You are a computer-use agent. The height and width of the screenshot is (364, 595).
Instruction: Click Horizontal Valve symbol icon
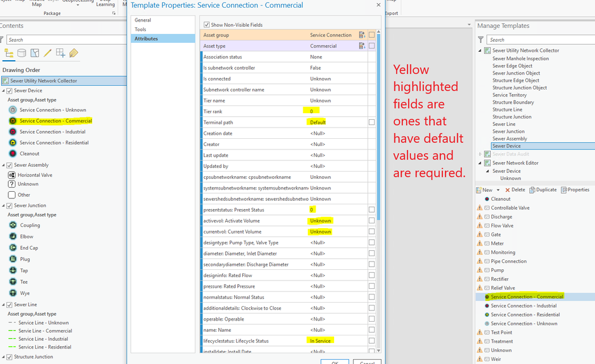pyautogui.click(x=12, y=175)
